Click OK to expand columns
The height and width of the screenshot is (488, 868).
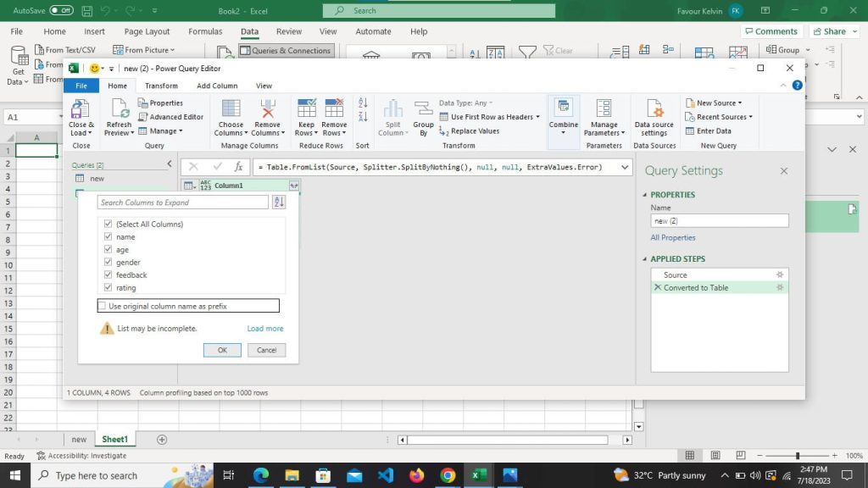click(222, 350)
